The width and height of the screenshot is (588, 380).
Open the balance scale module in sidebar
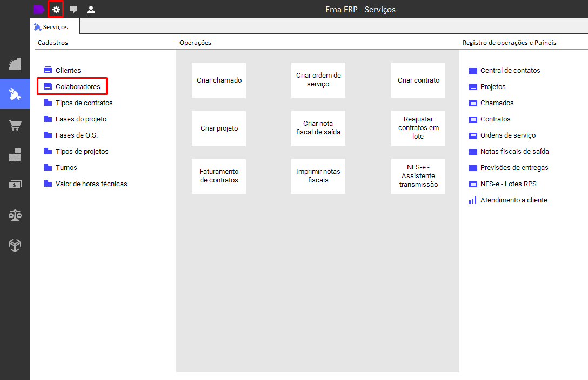tap(15, 215)
